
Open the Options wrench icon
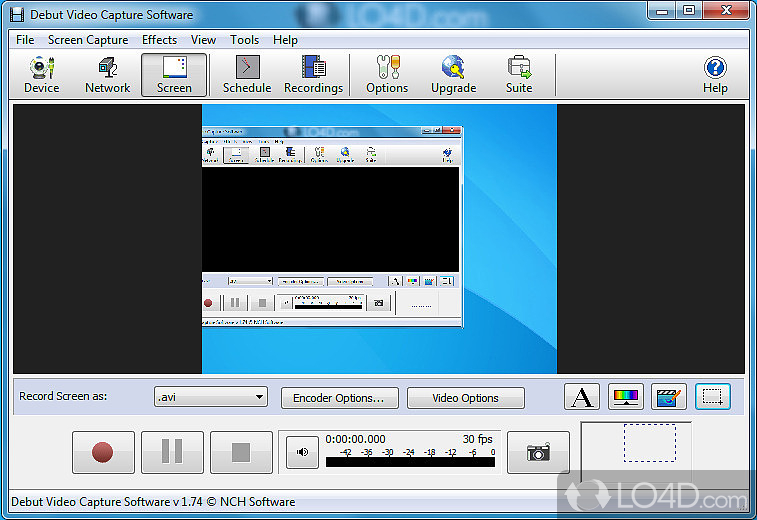(386, 75)
